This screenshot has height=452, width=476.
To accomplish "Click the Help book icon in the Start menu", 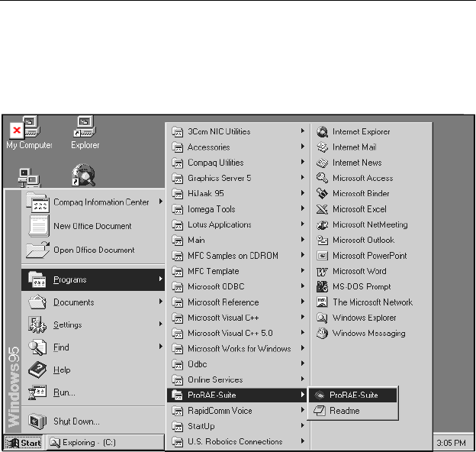I will point(37,370).
